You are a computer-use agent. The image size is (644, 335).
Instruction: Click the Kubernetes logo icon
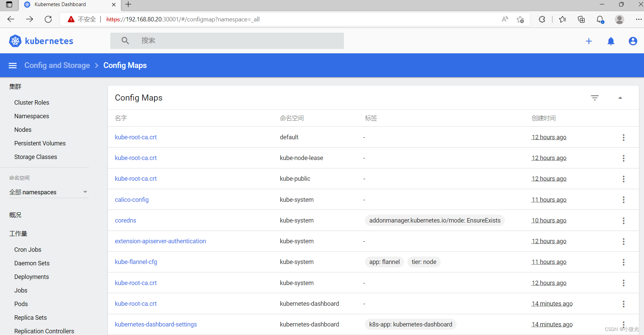15,41
